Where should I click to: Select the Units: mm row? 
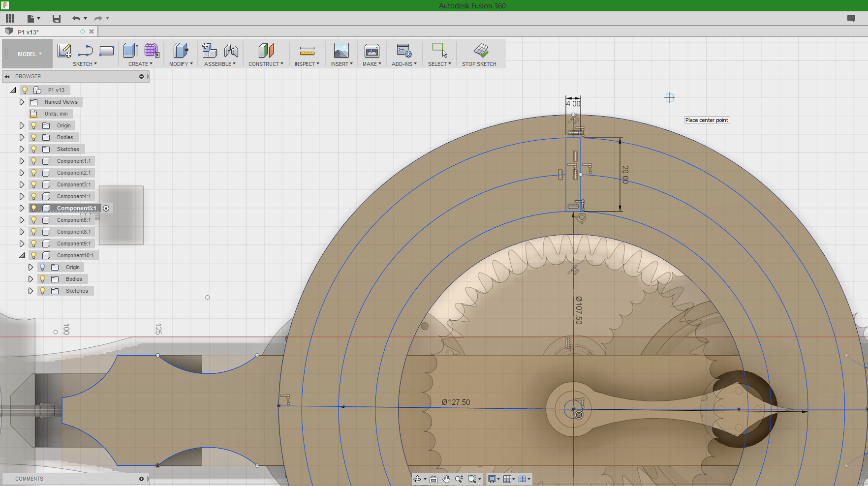point(51,114)
